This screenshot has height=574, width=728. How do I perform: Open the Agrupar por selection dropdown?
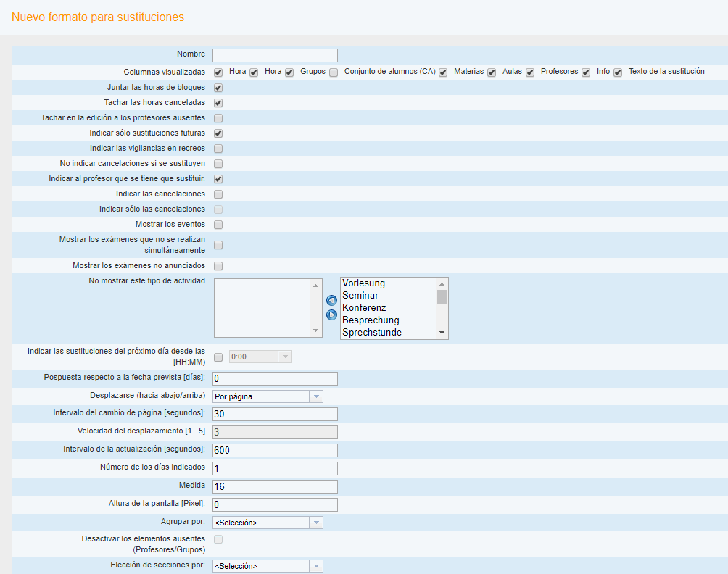click(268, 523)
